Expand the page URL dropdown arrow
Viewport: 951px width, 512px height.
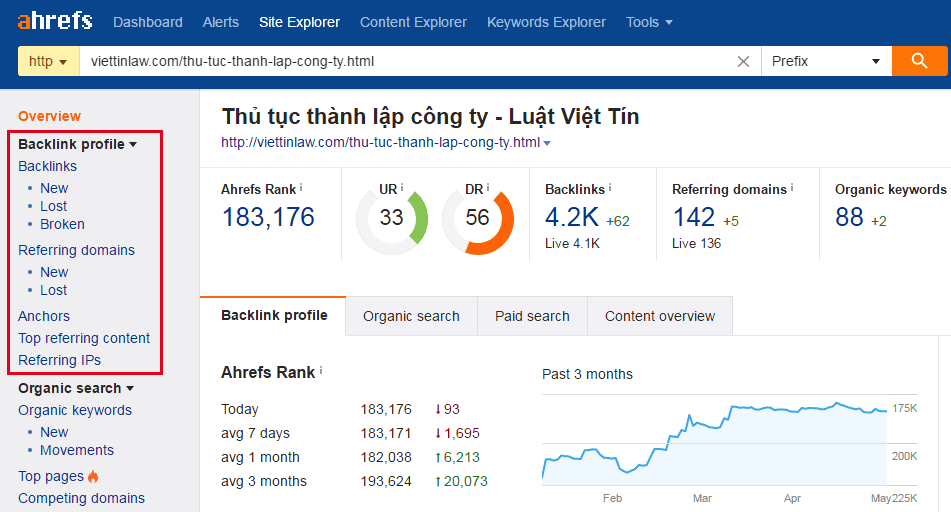[x=547, y=143]
